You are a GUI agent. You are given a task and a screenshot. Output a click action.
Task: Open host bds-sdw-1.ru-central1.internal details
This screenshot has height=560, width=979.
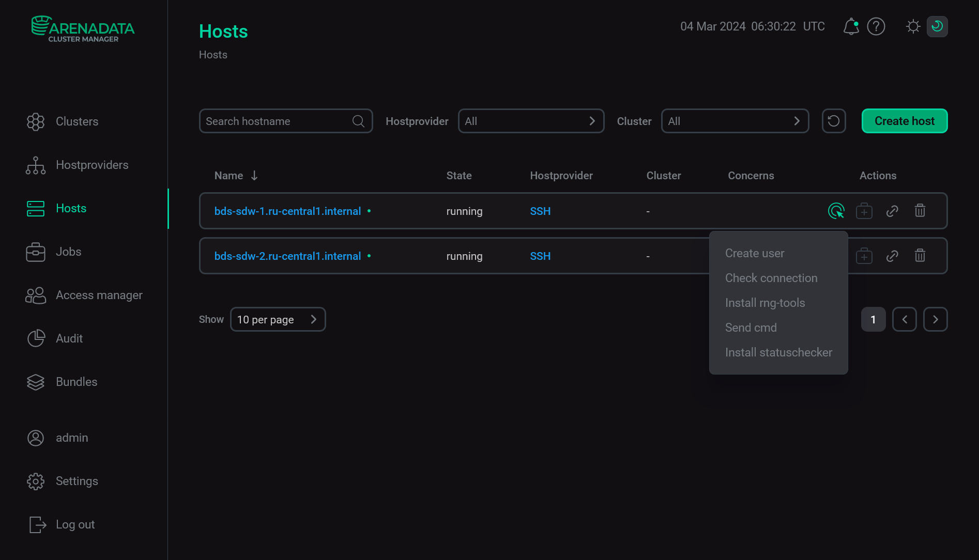click(287, 211)
